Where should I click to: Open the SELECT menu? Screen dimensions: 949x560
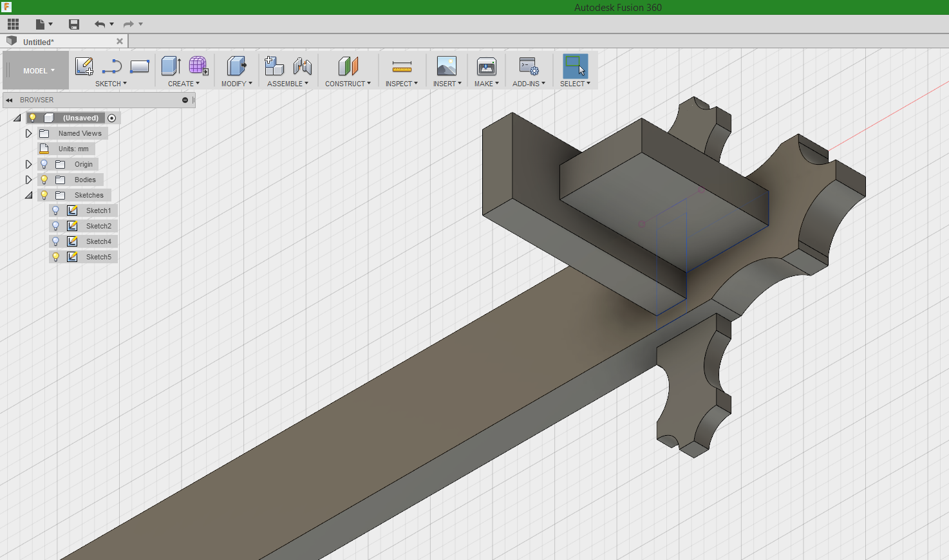575,84
